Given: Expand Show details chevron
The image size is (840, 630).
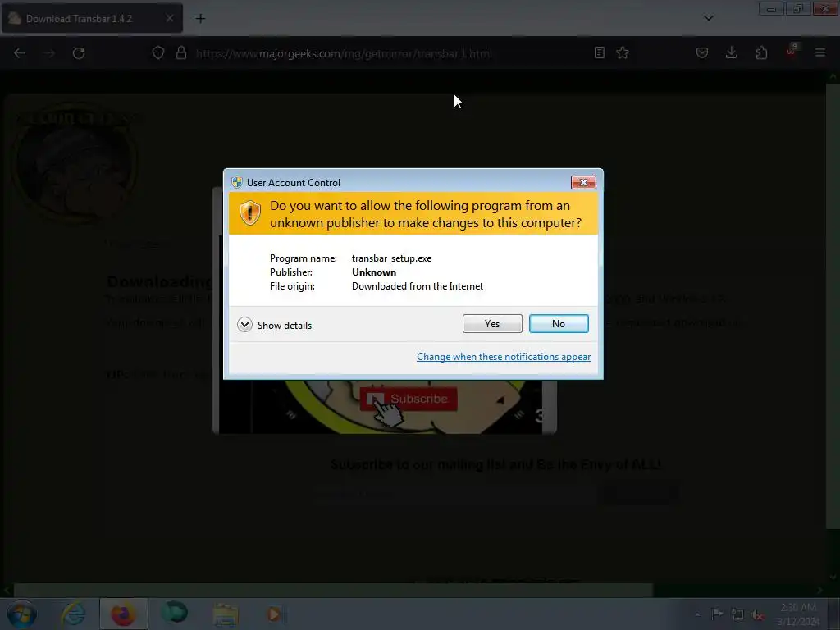Looking at the screenshot, I should (x=244, y=325).
